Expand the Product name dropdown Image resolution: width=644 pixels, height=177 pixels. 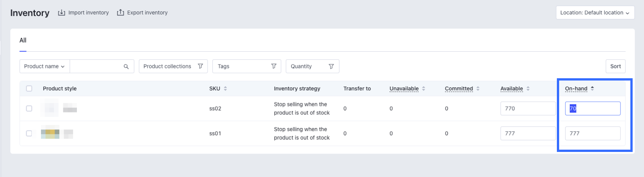pos(44,66)
